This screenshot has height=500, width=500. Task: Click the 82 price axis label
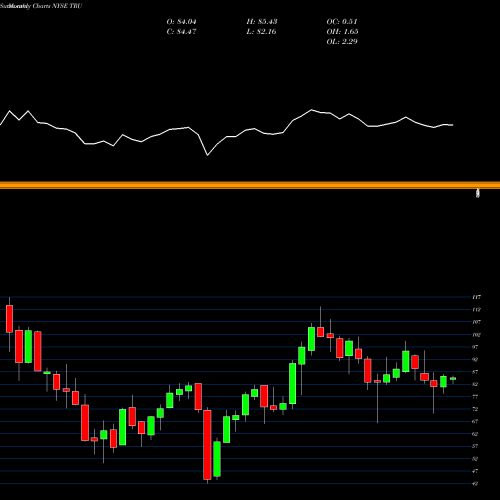tap(475, 384)
